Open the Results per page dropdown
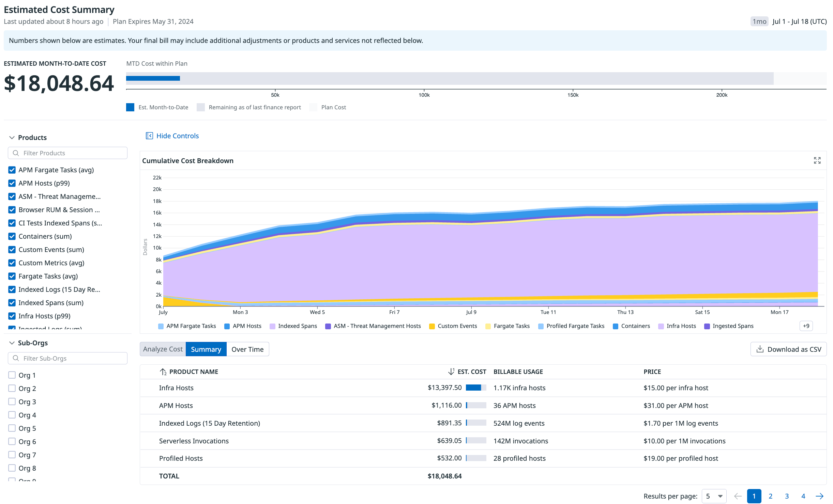833x504 pixels. [714, 496]
